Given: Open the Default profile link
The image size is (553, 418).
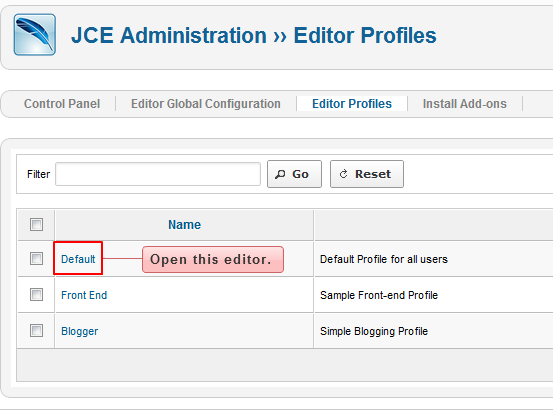Looking at the screenshot, I should click(78, 259).
